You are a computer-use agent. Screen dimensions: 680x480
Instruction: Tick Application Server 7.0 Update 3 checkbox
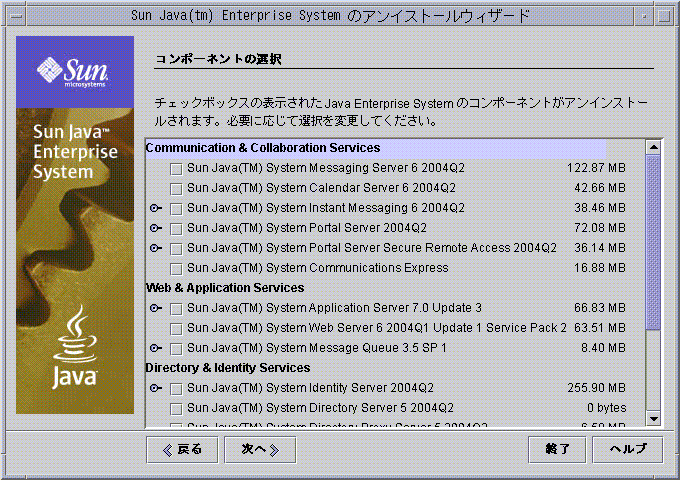pos(176,309)
